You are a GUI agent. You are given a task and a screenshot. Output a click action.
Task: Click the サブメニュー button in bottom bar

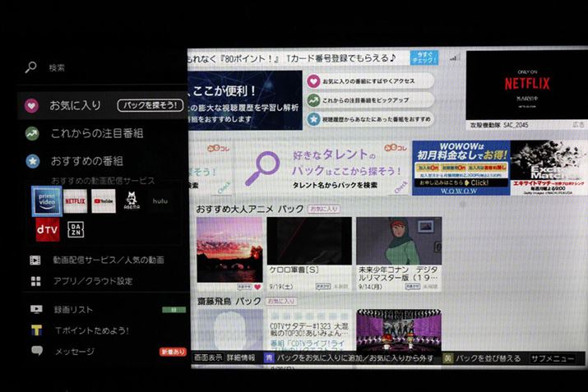[552, 359]
